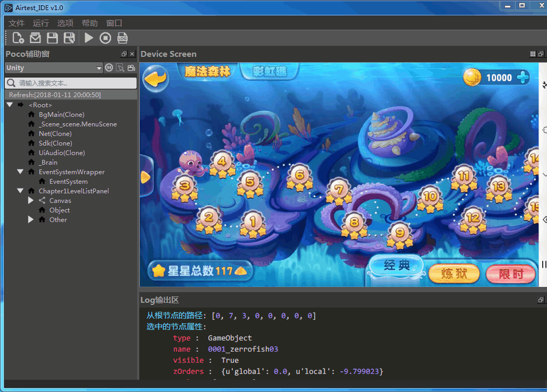Image resolution: width=547 pixels, height=392 pixels.
Task: Select the _Scene_scene.MenuScene node
Action: point(78,124)
